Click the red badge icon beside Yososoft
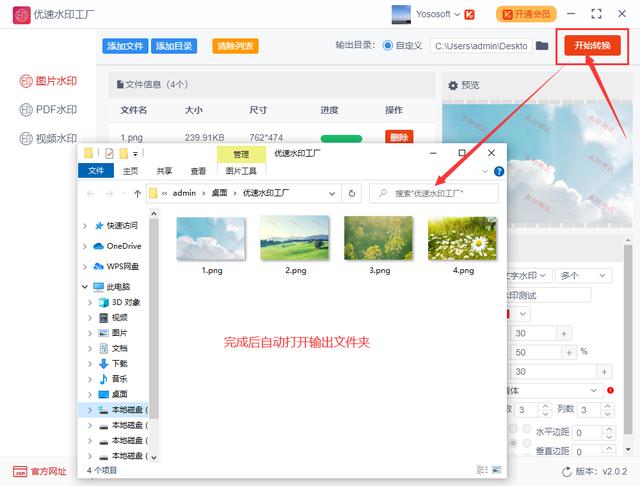Viewport: 640px width, 486px height. (469, 15)
